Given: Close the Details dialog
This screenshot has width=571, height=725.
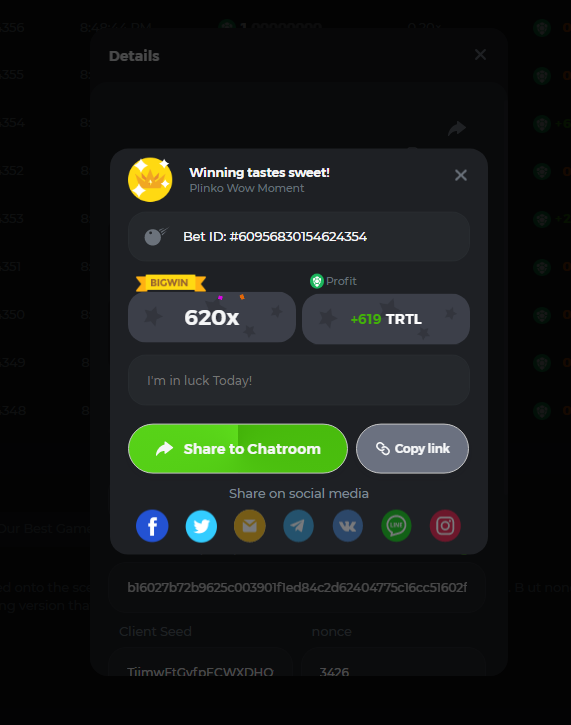Looking at the screenshot, I should point(480,55).
